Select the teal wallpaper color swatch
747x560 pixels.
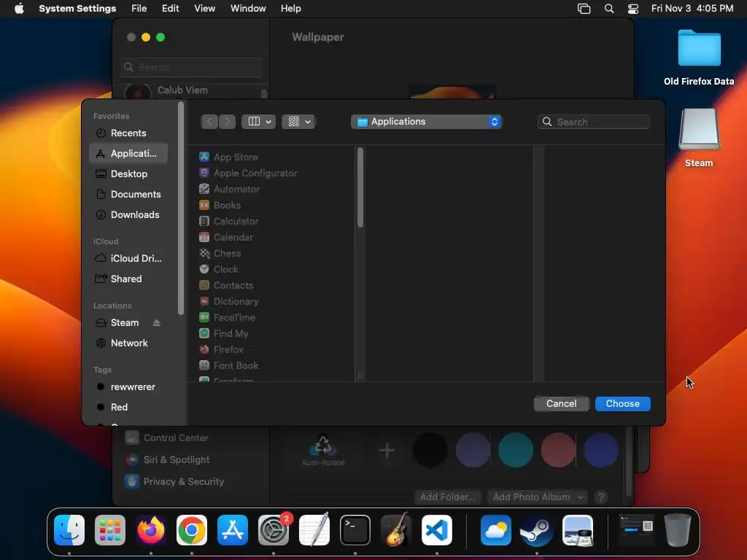pos(516,450)
